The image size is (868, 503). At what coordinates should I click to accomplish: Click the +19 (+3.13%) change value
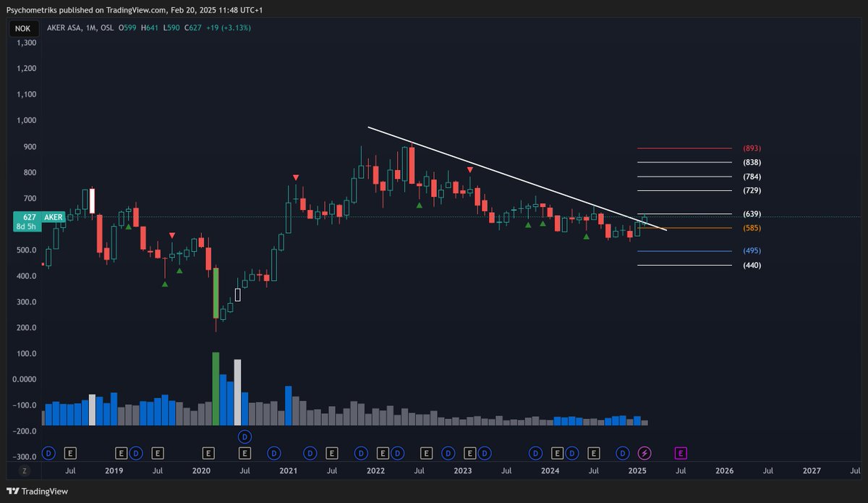(227, 28)
